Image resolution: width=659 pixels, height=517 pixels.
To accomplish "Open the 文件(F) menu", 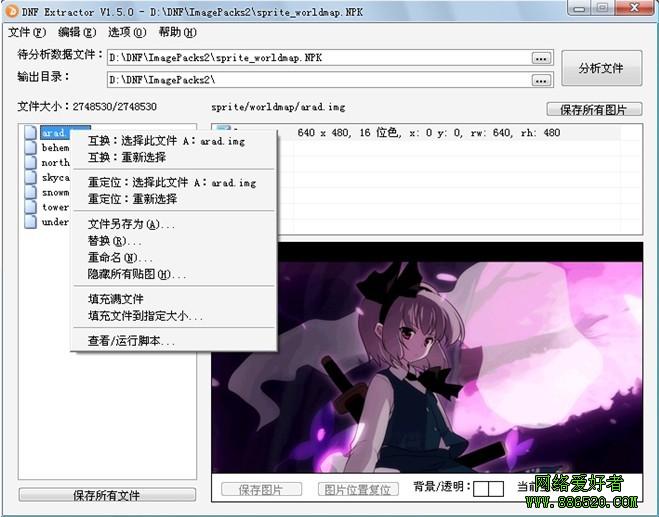I will pos(27,32).
